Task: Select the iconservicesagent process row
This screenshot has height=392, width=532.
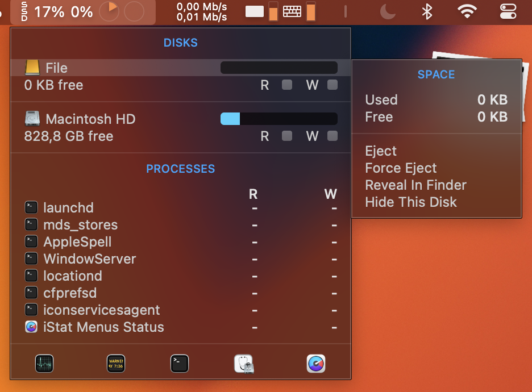Action: [181, 310]
